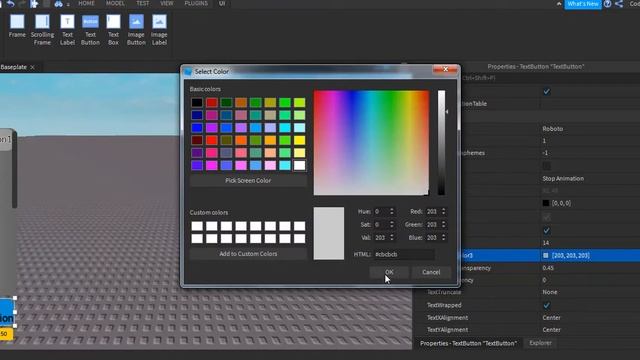Open the help question mark icon
The height and width of the screenshot is (360, 640).
(607, 4)
